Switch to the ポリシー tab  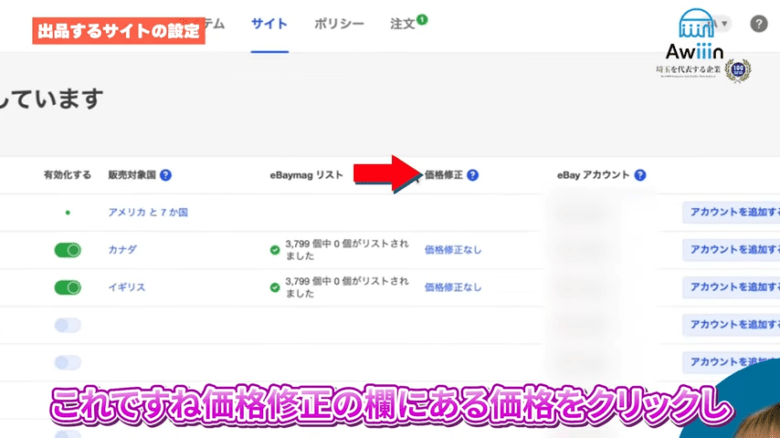point(338,24)
